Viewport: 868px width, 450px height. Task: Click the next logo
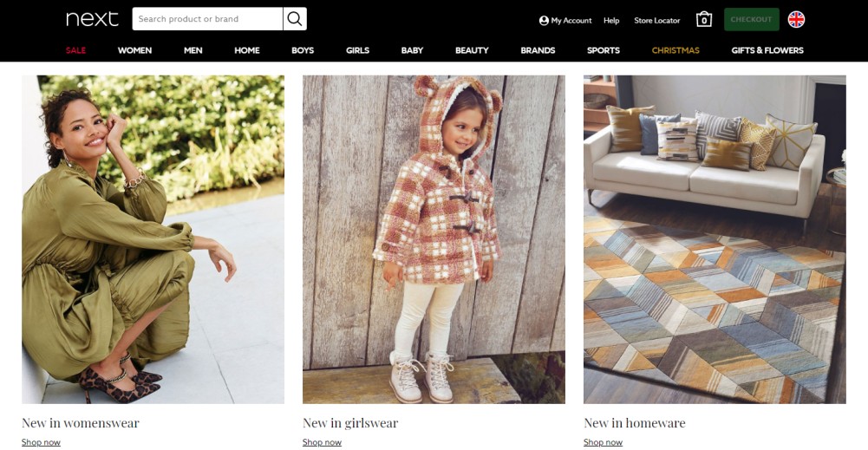[x=92, y=19]
